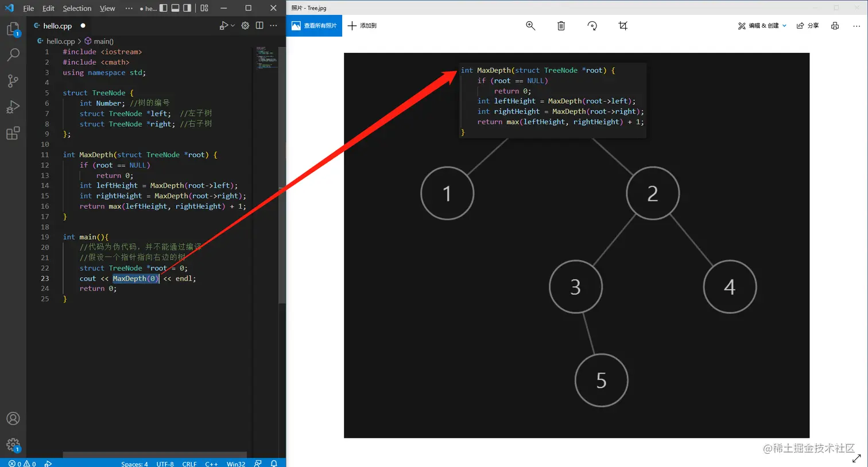This screenshot has height=467, width=868.
Task: Click 'using namespace std;' code line
Action: [x=104, y=72]
